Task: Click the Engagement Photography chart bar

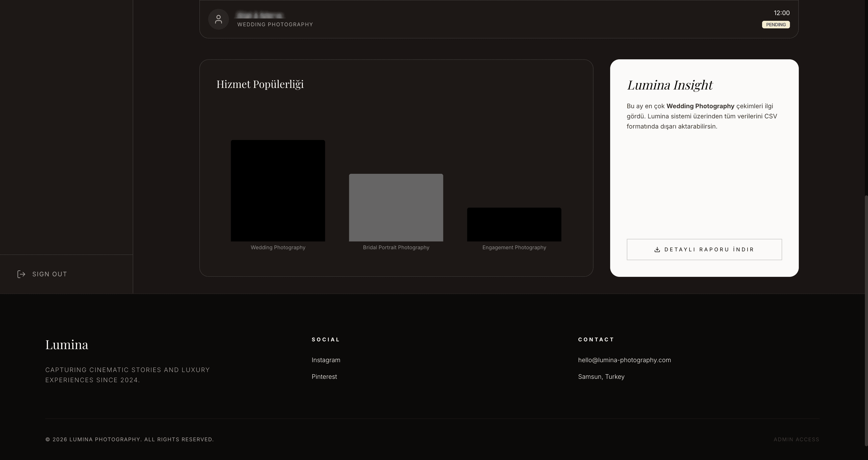Action: 514,225
